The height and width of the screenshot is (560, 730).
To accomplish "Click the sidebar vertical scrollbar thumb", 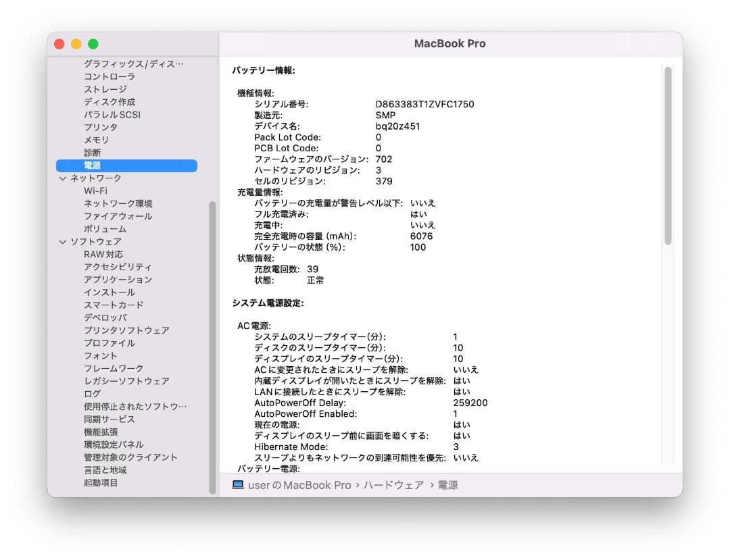I will [x=212, y=348].
